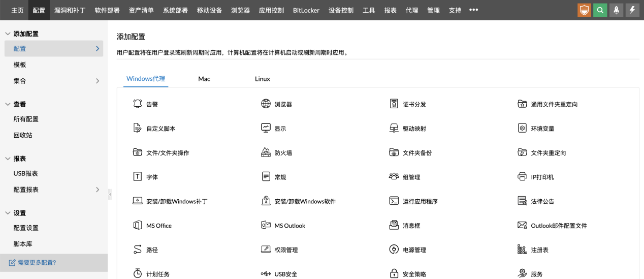Open the 注册表 registry icon
This screenshot has width=644, height=279.
coord(522,250)
